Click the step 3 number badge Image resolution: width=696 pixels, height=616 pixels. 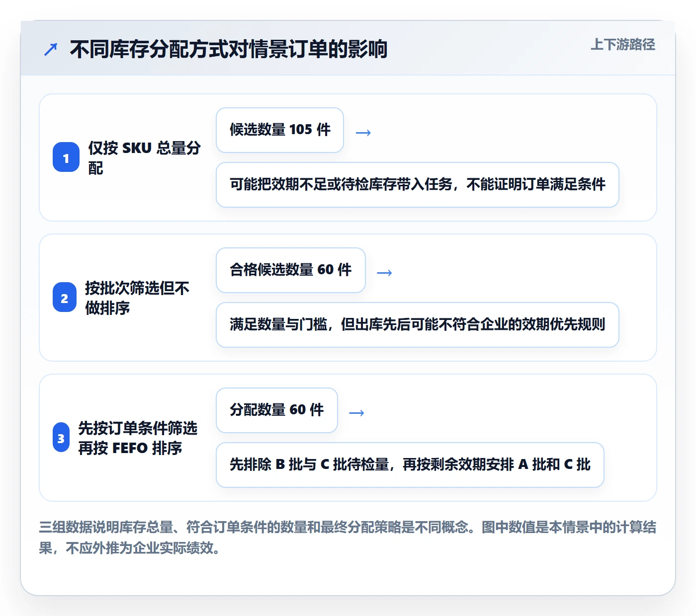click(61, 438)
